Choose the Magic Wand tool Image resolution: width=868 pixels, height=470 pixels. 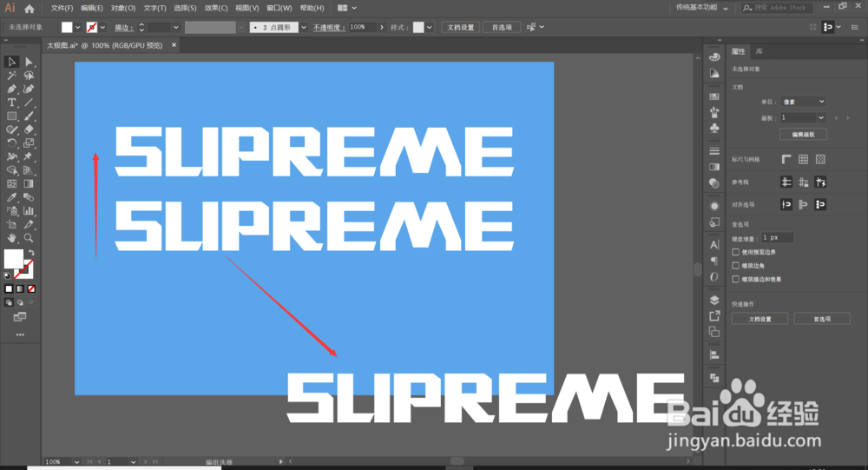coord(11,76)
